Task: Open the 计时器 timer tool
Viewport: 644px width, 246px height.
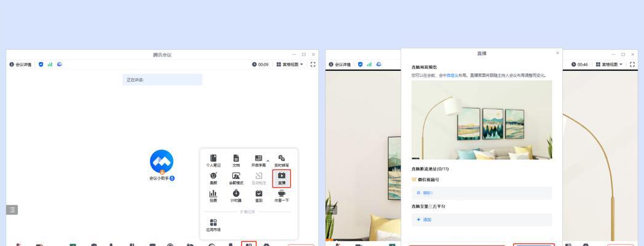Action: pyautogui.click(x=236, y=196)
